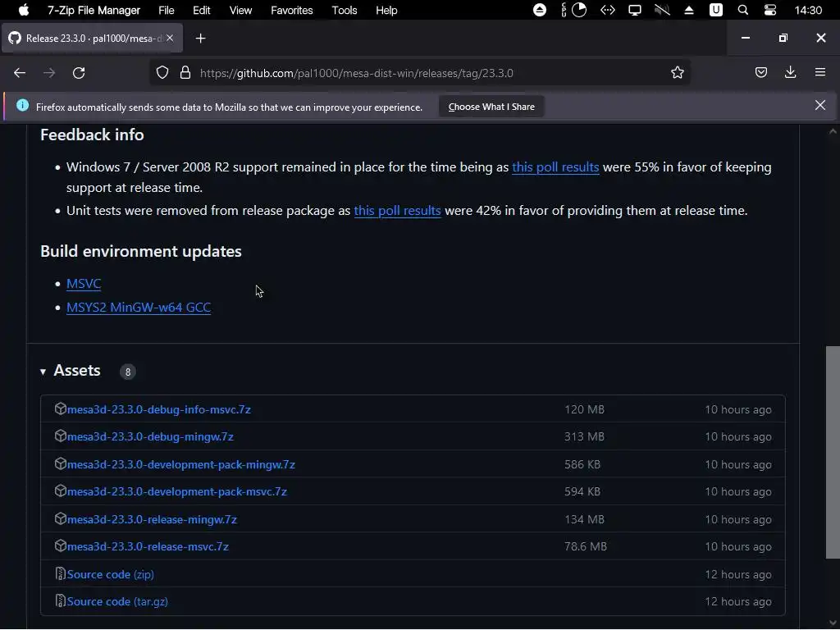This screenshot has height=630, width=840.
Task: Click the forward navigation arrow
Action: [x=49, y=73]
